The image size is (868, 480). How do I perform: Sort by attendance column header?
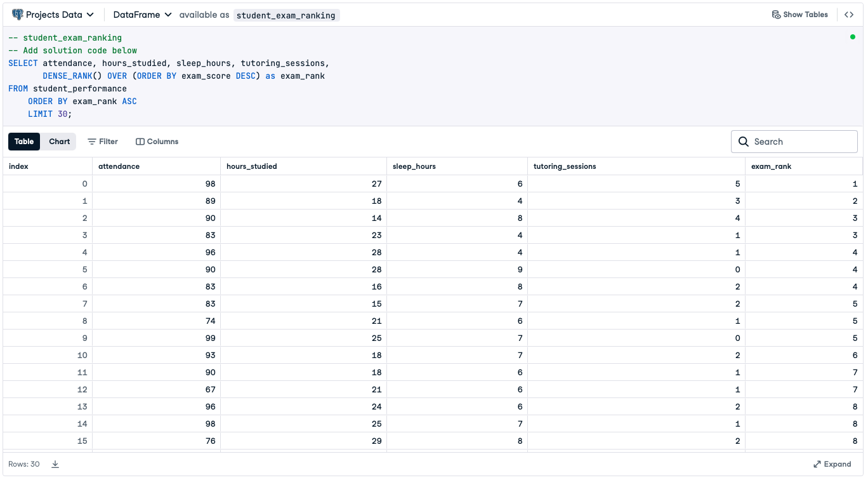pyautogui.click(x=156, y=166)
